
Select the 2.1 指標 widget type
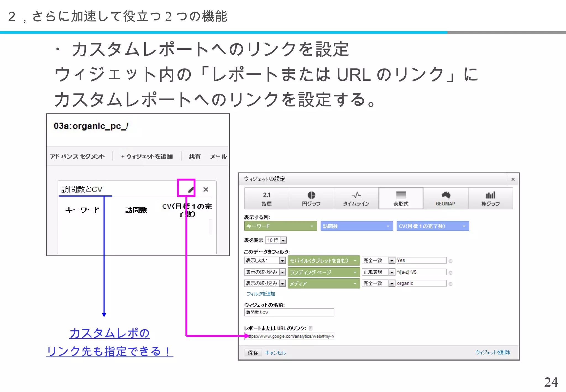267,198
